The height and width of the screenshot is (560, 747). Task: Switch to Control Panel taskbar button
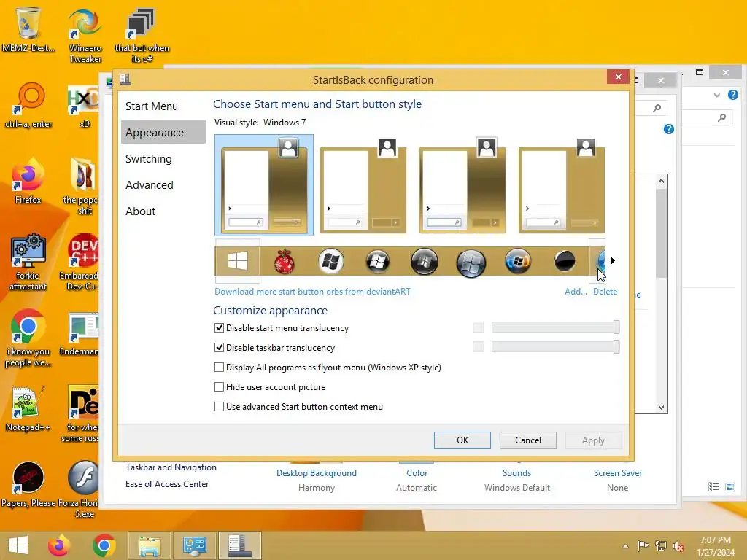pos(194,545)
